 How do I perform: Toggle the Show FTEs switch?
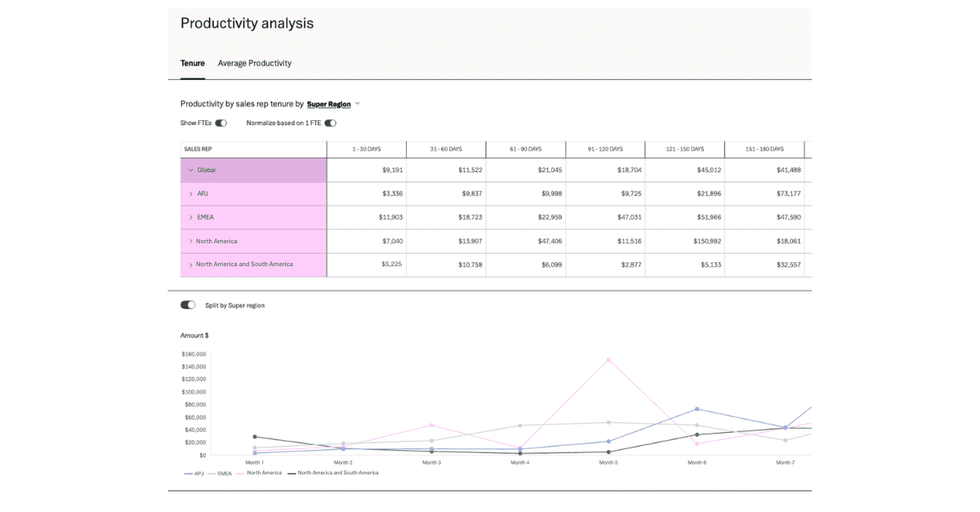coord(220,123)
